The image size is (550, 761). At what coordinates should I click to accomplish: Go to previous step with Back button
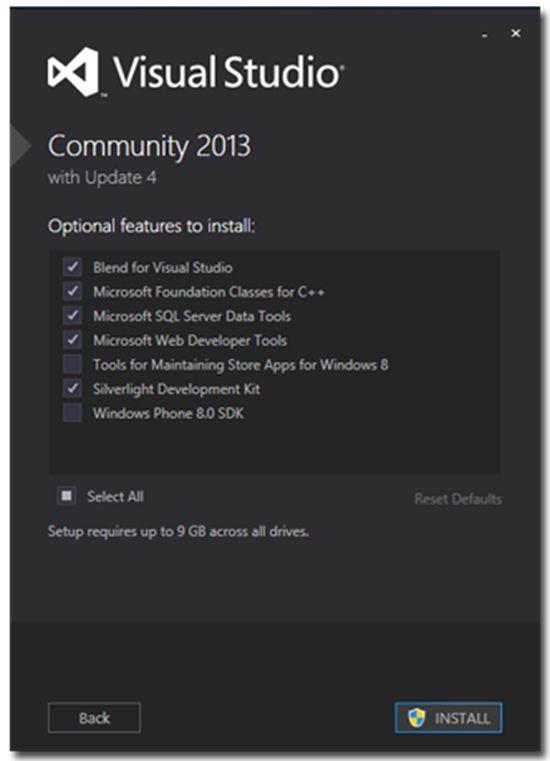[94, 717]
